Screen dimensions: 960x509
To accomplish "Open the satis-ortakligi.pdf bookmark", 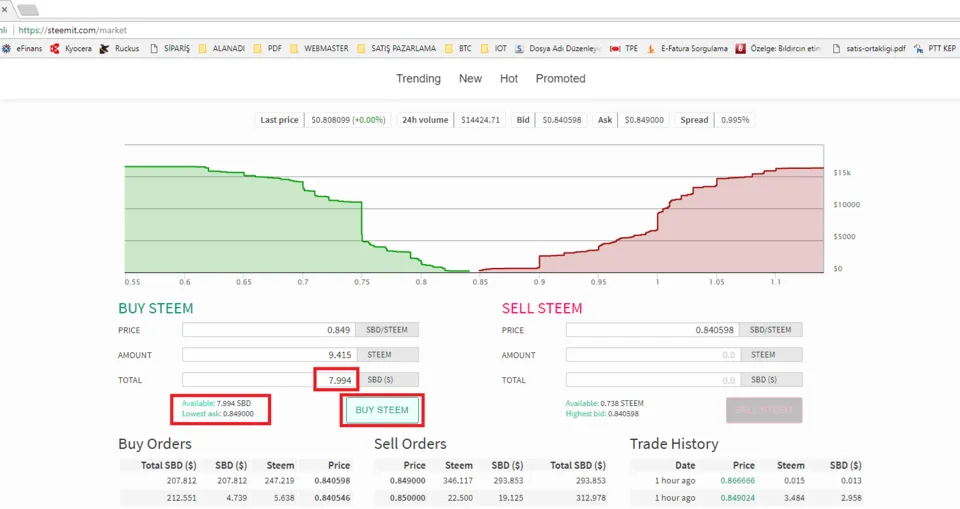I will (868, 48).
